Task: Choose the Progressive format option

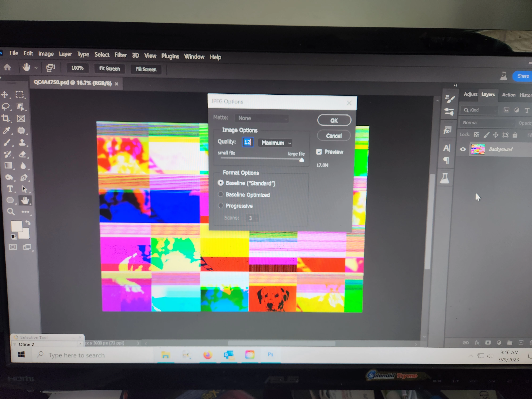Action: tap(221, 205)
